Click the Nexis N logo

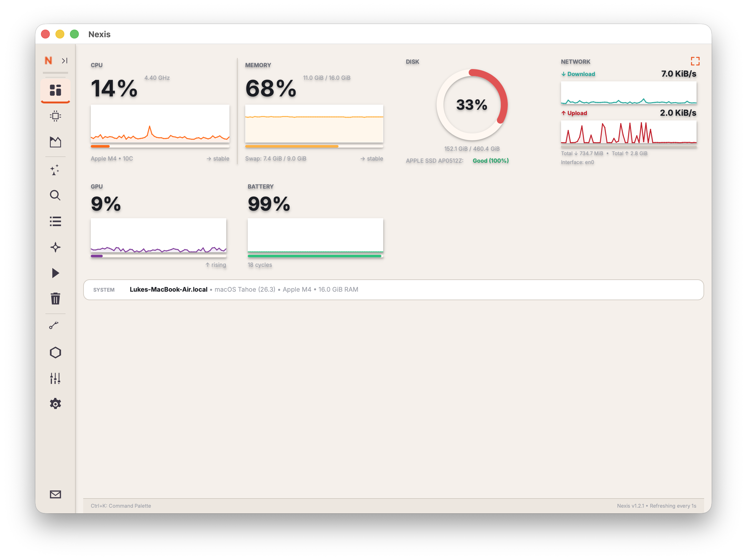coord(48,61)
